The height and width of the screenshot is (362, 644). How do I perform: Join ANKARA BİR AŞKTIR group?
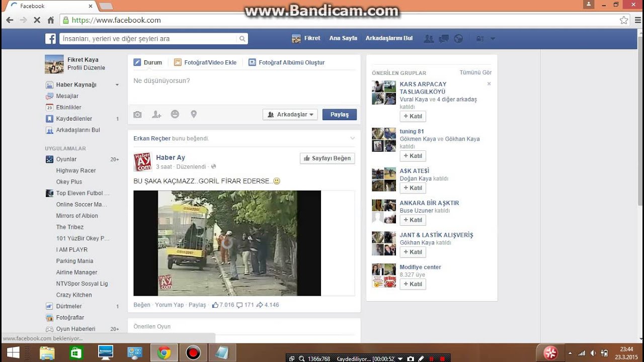(x=413, y=220)
